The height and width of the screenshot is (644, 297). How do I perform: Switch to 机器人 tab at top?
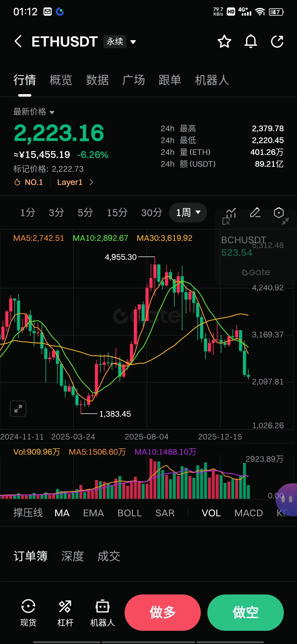(x=212, y=80)
